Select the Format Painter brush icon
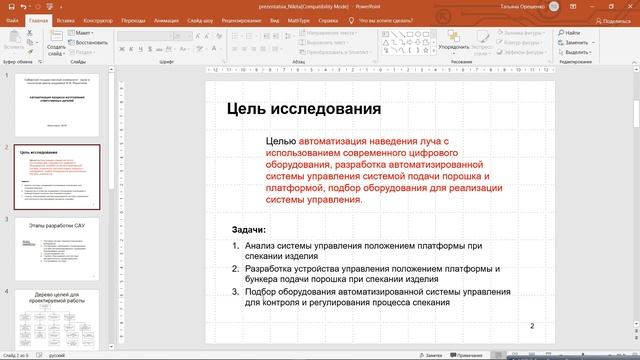Image resolution: width=640 pixels, height=360 pixels. (30, 52)
